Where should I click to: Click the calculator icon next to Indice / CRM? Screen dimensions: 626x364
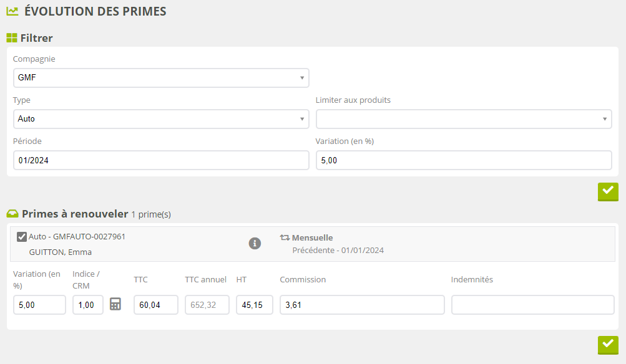(115, 304)
